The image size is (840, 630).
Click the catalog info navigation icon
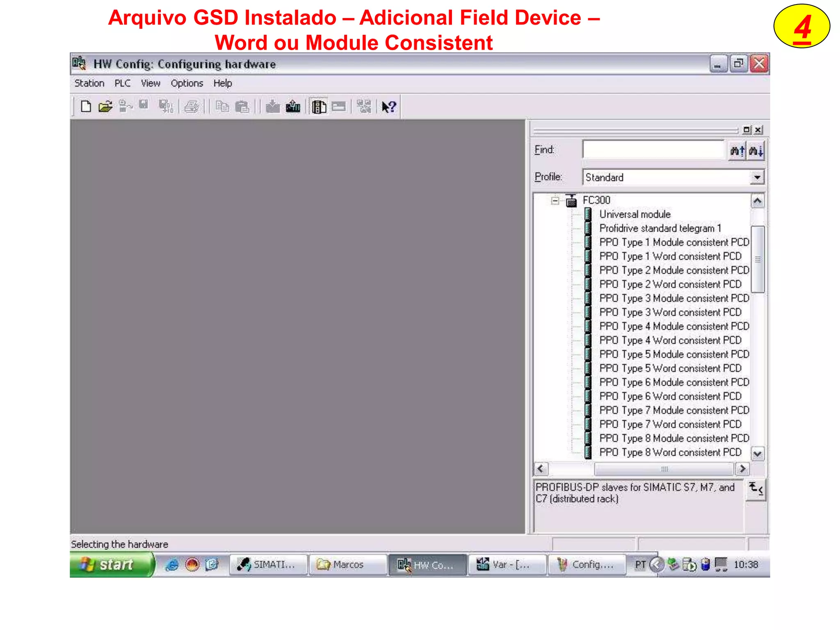[756, 489]
